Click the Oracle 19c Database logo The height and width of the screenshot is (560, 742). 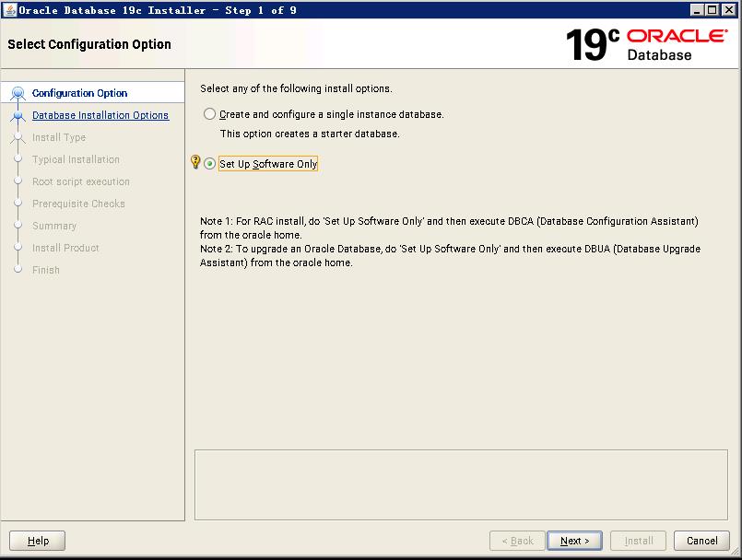point(646,44)
